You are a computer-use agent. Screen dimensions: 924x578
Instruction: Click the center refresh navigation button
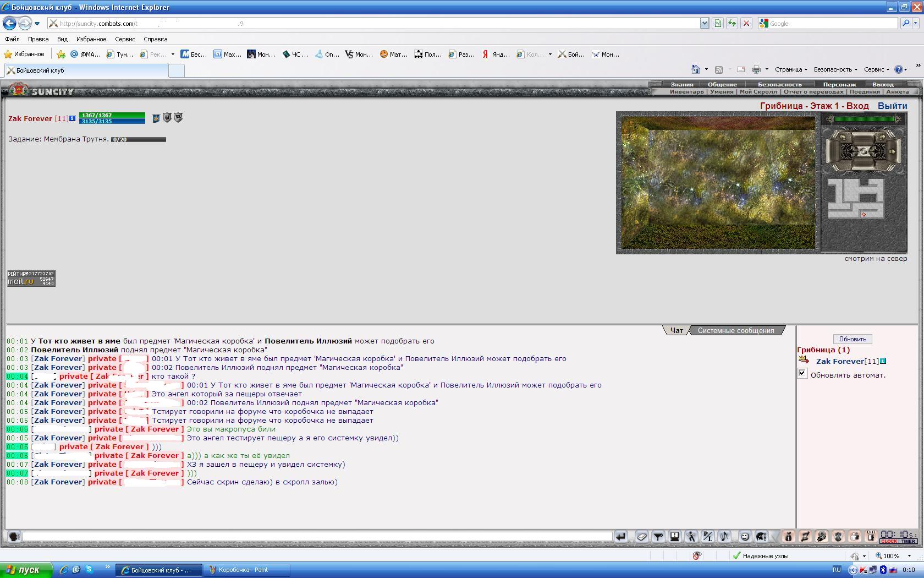click(x=864, y=151)
